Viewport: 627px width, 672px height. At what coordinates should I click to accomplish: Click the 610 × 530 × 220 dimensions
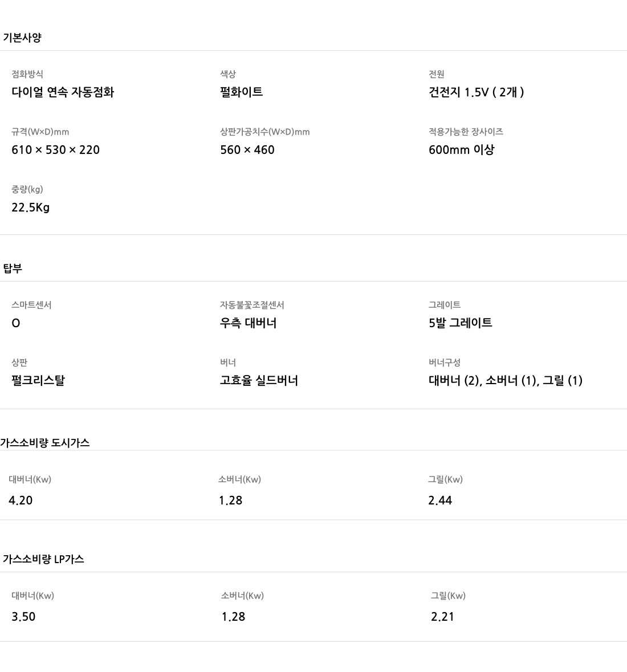55,150
